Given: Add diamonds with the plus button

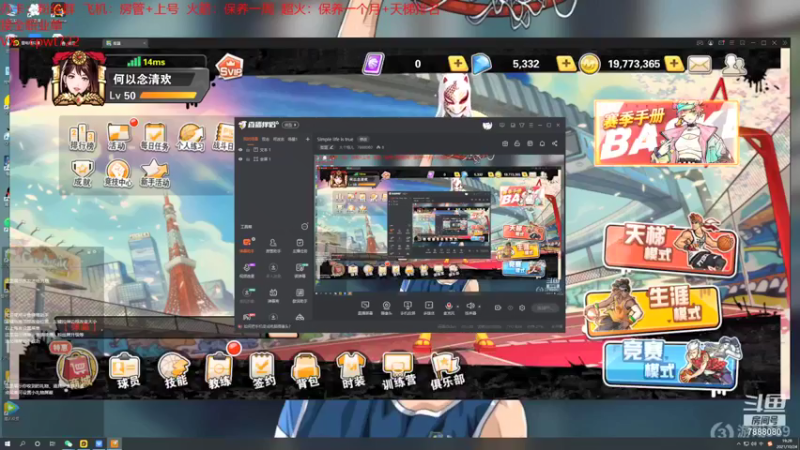Looking at the screenshot, I should tap(565, 64).
